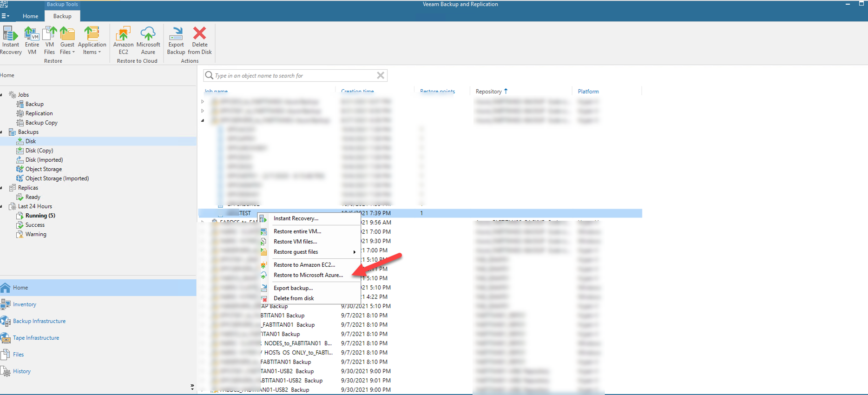
Task: Clear the search box with X
Action: click(381, 75)
